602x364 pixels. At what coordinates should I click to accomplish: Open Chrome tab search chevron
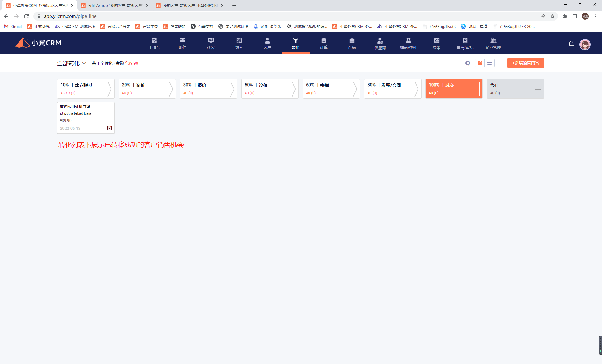(551, 5)
